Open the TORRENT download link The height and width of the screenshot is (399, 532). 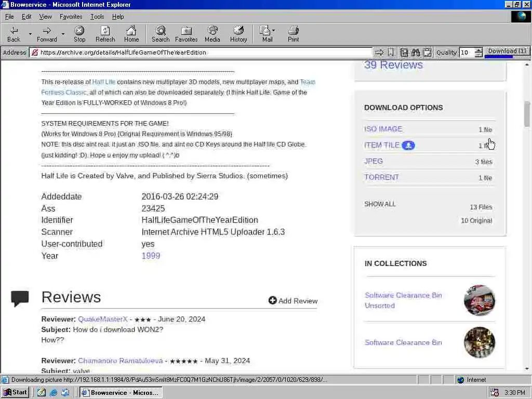pos(381,177)
